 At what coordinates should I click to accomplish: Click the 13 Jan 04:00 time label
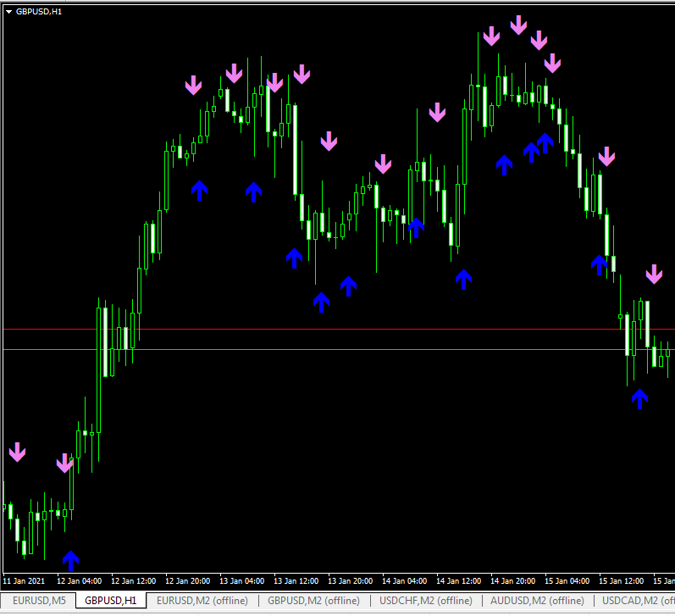coord(242,581)
